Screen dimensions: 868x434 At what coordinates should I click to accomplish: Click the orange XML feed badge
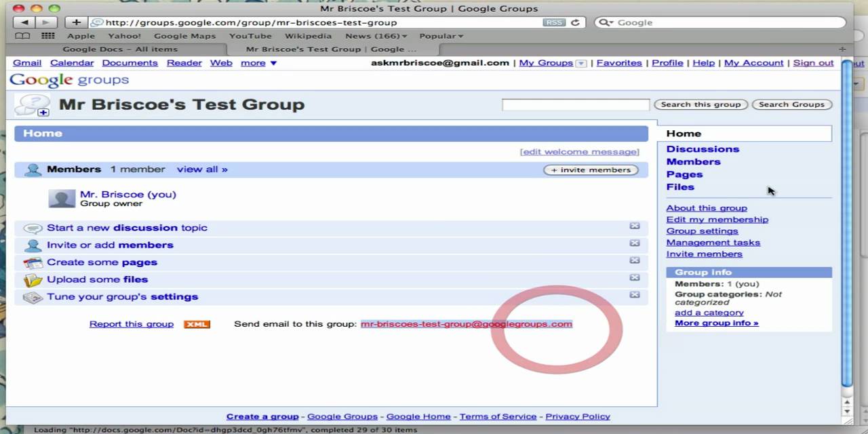pos(197,324)
